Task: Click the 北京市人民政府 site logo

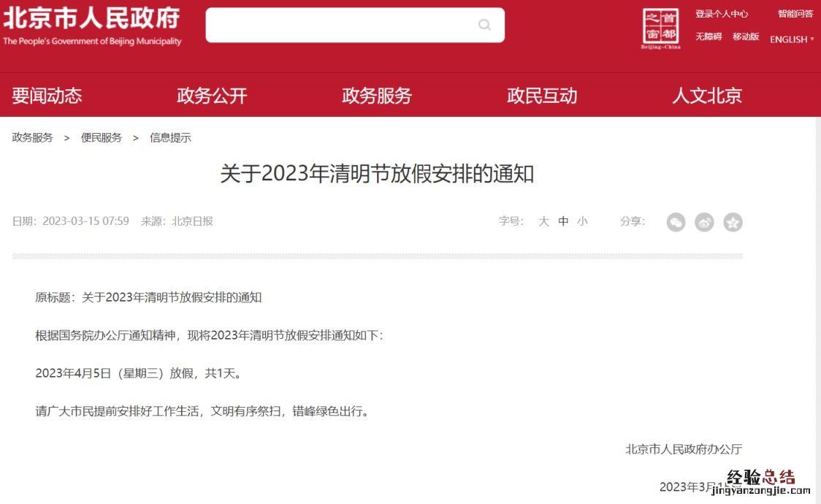Action: 92,26
